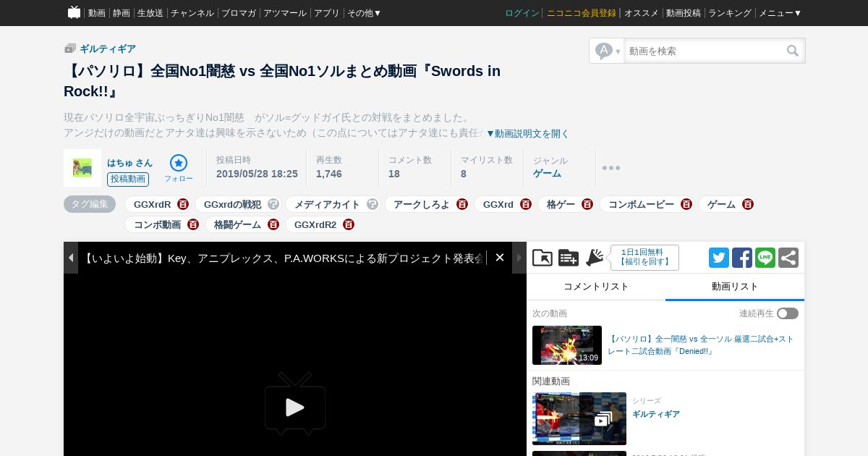Click inside the 動画を検索 search field

tap(705, 51)
